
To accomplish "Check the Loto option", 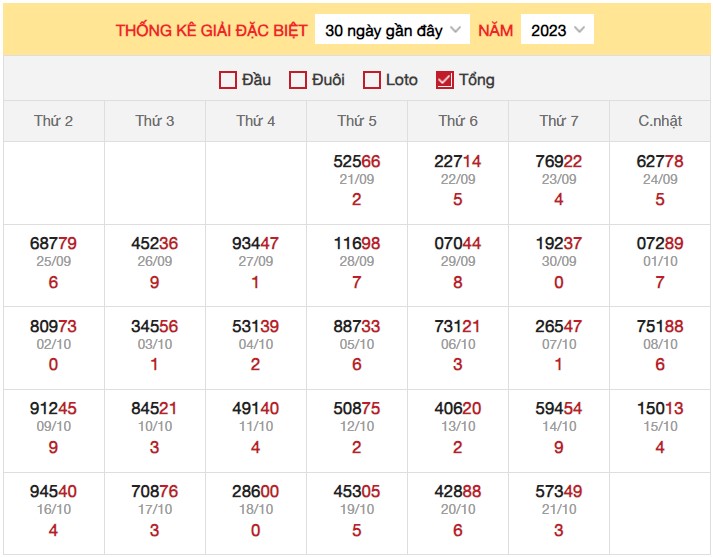I will (x=372, y=80).
